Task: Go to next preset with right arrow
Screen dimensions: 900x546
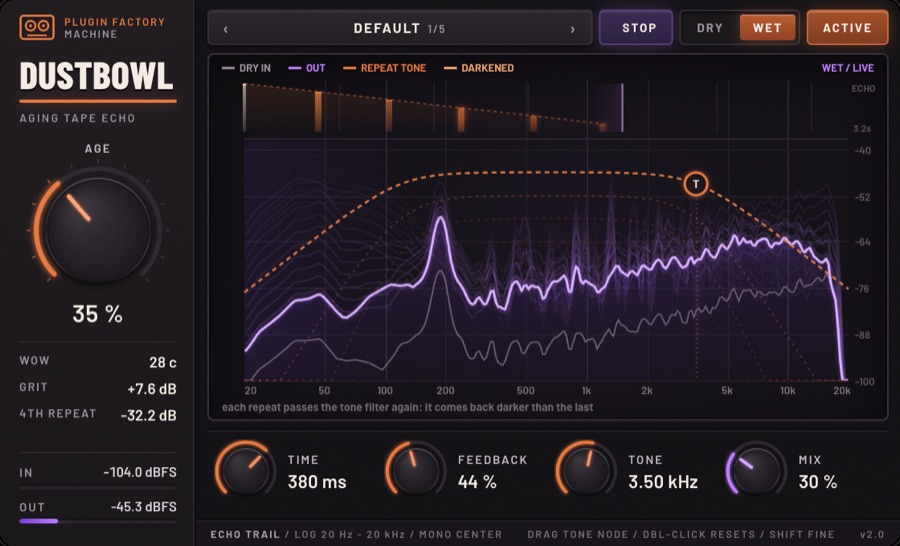Action: (x=572, y=29)
